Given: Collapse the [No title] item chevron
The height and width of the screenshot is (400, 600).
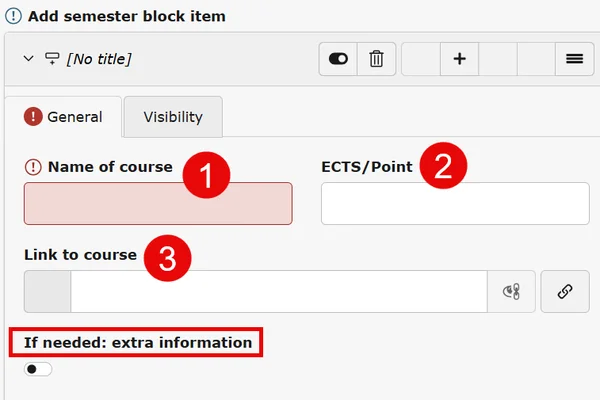Looking at the screenshot, I should point(29,59).
